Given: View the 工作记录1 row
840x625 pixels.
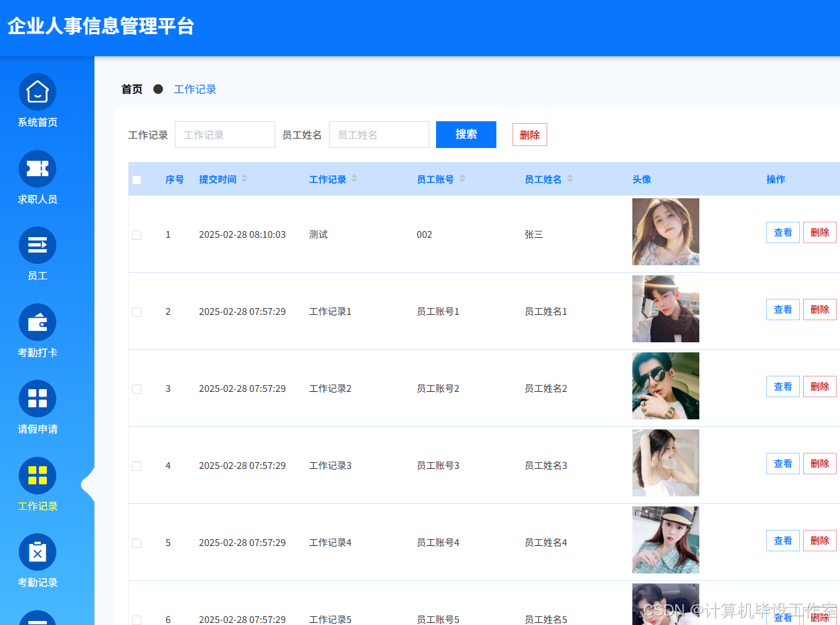Looking at the screenshot, I should tap(783, 309).
